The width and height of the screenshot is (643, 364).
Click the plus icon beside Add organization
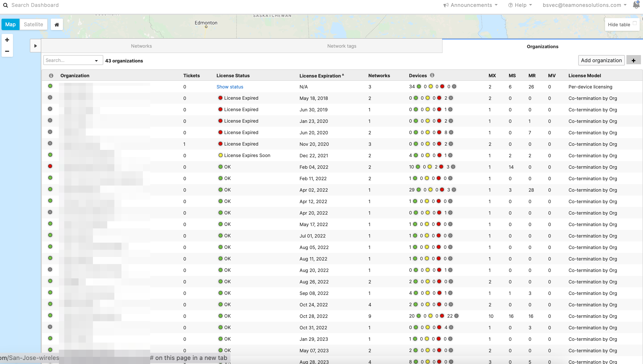(633, 60)
